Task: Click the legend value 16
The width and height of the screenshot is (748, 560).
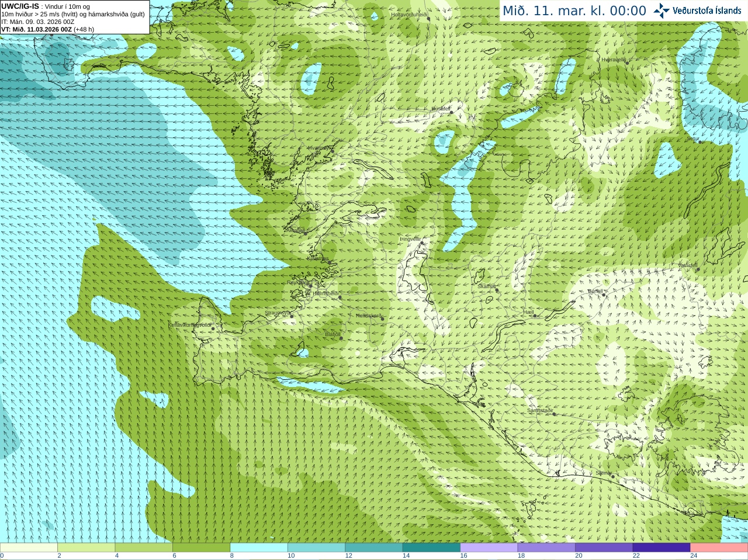Action: [463, 556]
